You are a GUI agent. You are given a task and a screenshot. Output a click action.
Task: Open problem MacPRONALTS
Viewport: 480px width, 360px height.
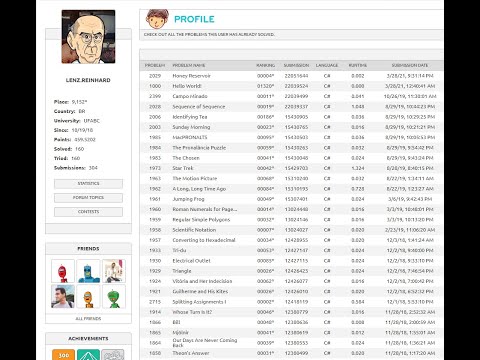pyautogui.click(x=190, y=137)
